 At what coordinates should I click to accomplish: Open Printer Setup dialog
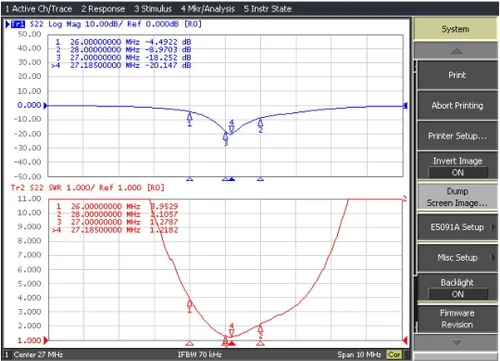[457, 136]
